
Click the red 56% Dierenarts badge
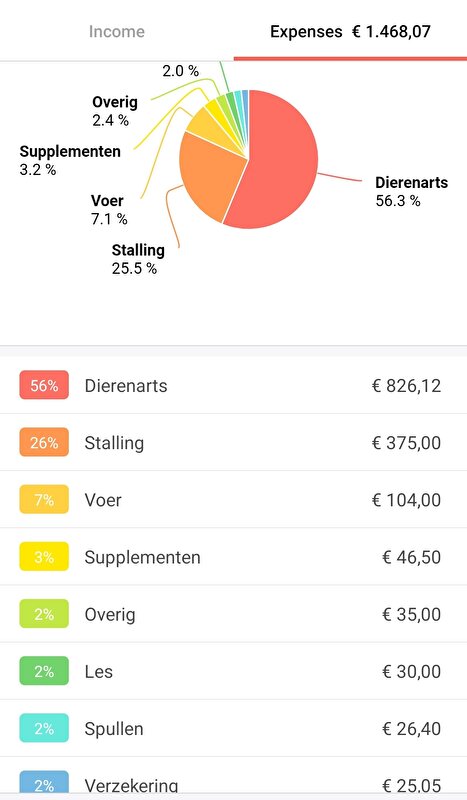[x=44, y=385]
